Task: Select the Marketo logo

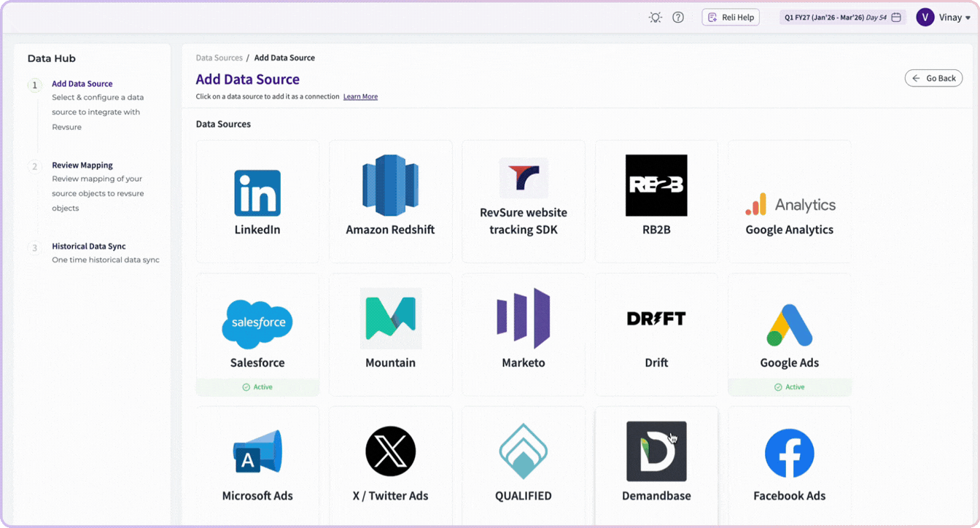Action: coord(524,319)
